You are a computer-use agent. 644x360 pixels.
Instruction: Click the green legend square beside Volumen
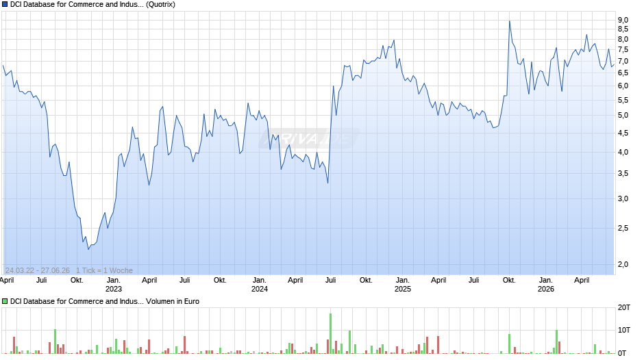5,301
